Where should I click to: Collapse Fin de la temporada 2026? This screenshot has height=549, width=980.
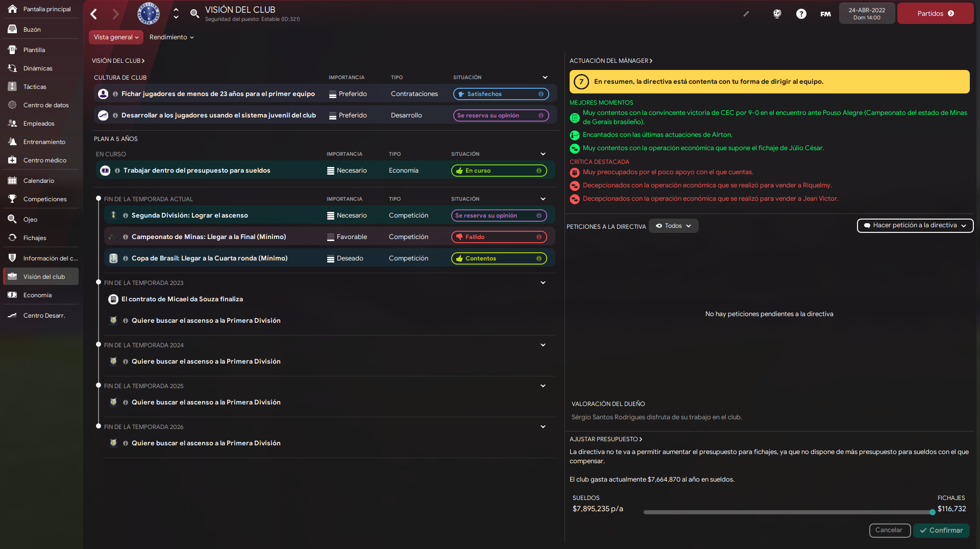click(543, 427)
